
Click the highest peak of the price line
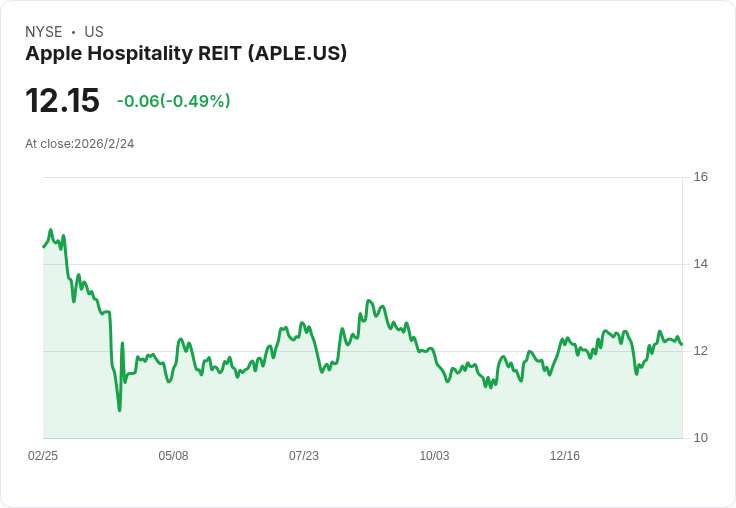50,230
